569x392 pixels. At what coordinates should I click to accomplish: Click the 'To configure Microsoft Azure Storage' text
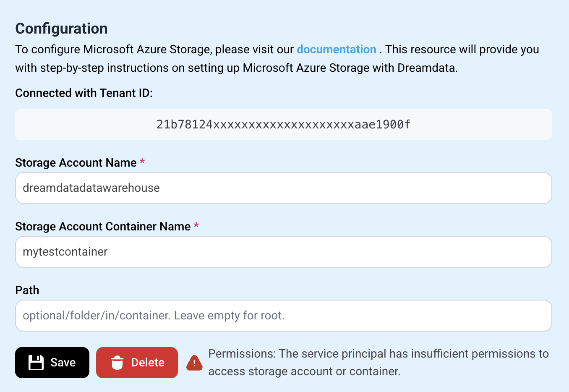pyautogui.click(x=113, y=50)
